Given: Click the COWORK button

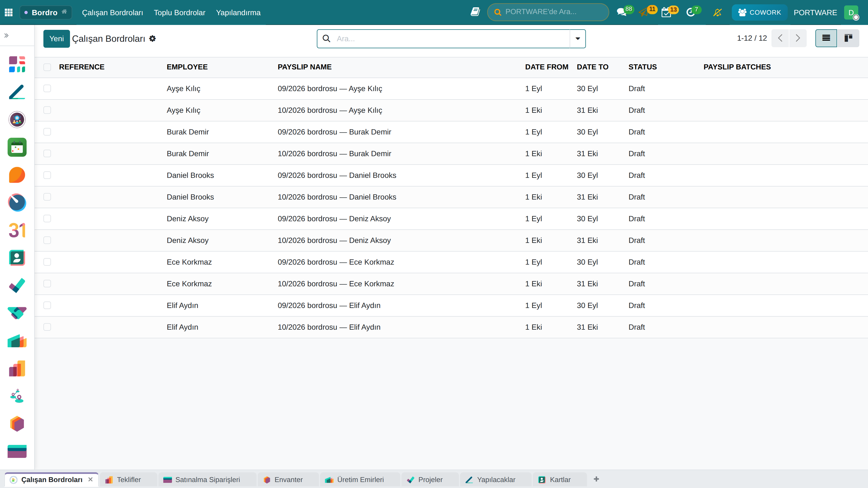Looking at the screenshot, I should coord(759,12).
